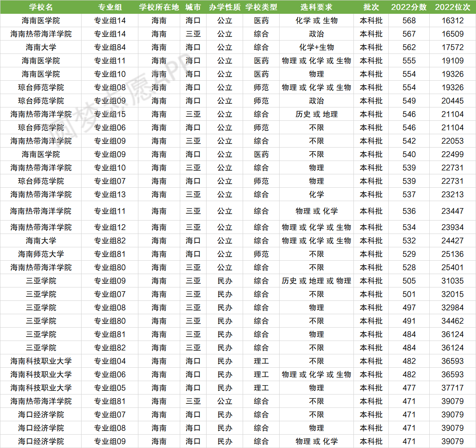
Task: Click the 学校类型 column header
Action: [261, 7]
